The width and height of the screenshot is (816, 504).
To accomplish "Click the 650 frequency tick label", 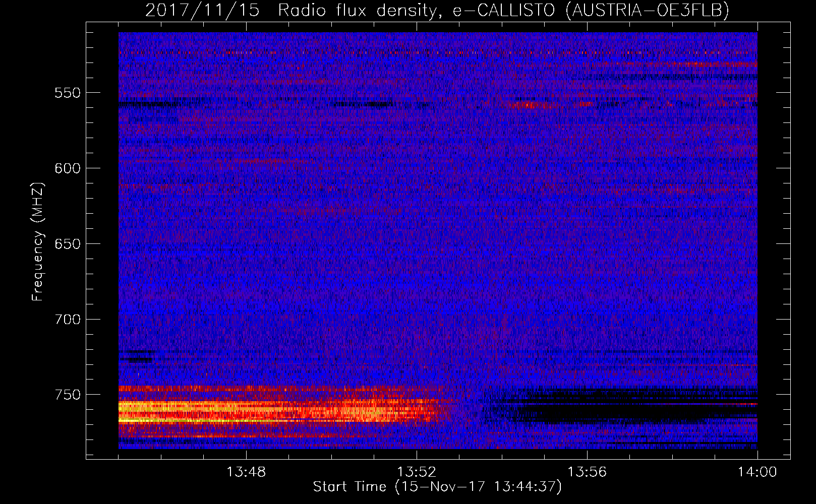I will [x=68, y=244].
